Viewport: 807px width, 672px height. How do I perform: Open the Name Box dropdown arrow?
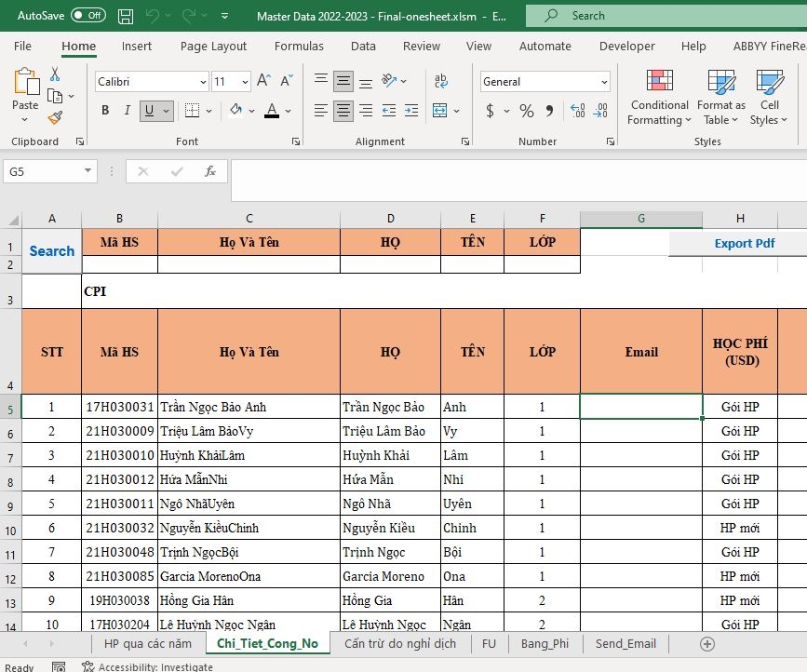tap(88, 171)
